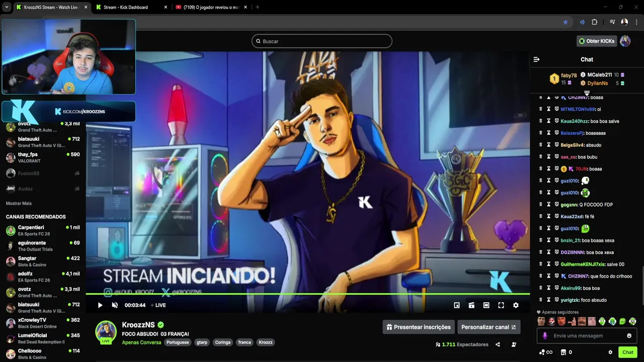Expand followed list with Mostrar Mais
644x362 pixels.
[x=19, y=203]
